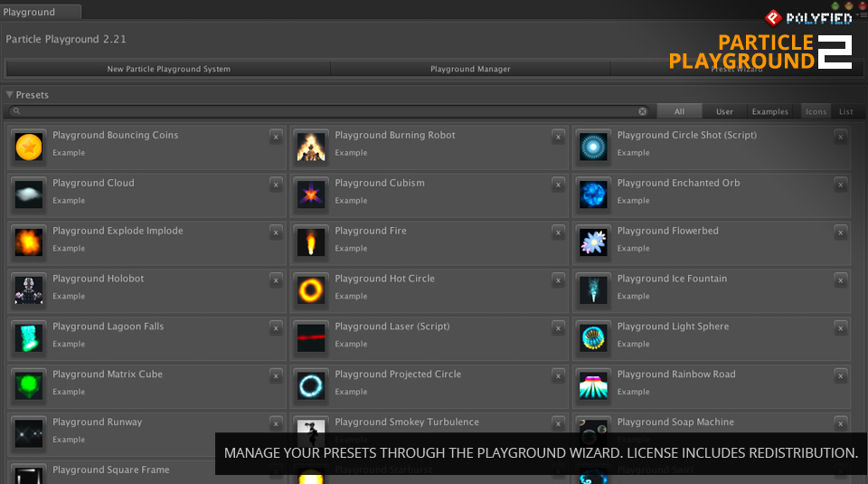868x484 pixels.
Task: Select the Playground Flowerbed preset icon
Action: (593, 242)
